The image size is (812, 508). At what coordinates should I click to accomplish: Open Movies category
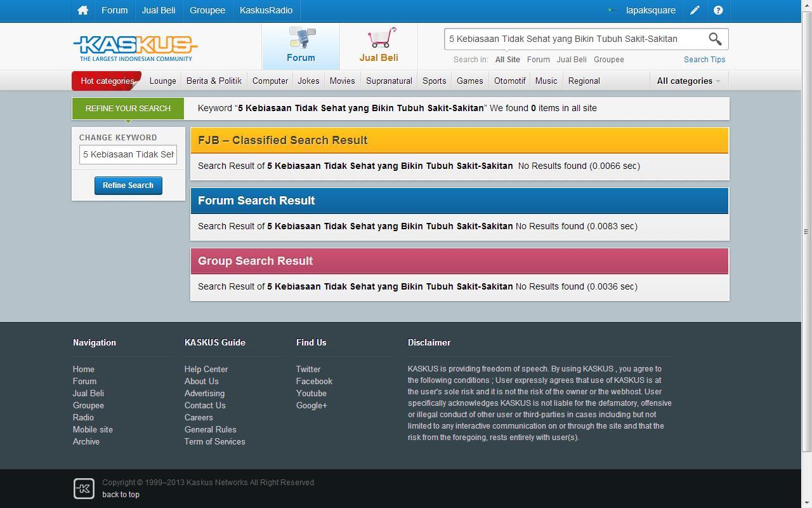click(x=342, y=81)
